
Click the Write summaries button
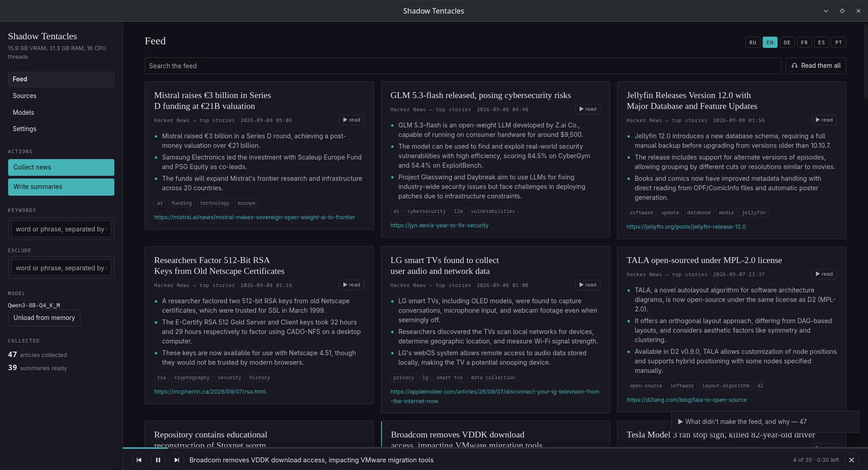click(61, 187)
